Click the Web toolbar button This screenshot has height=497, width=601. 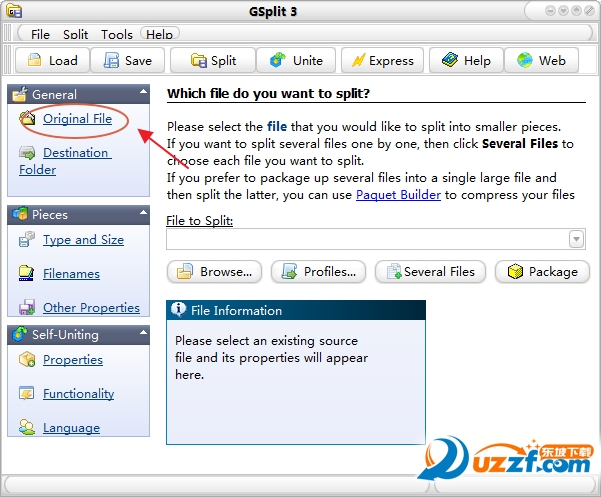[541, 60]
